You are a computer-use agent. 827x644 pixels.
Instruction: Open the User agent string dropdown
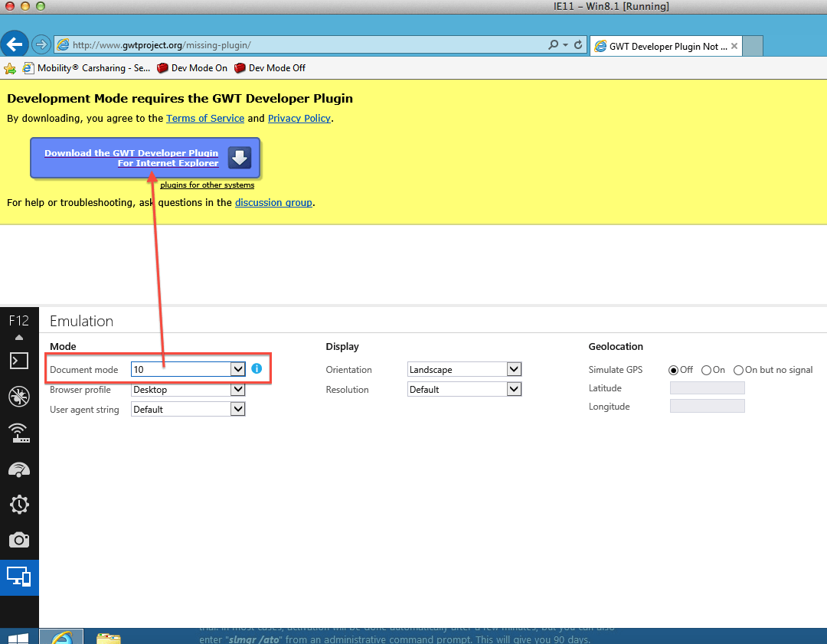point(238,410)
